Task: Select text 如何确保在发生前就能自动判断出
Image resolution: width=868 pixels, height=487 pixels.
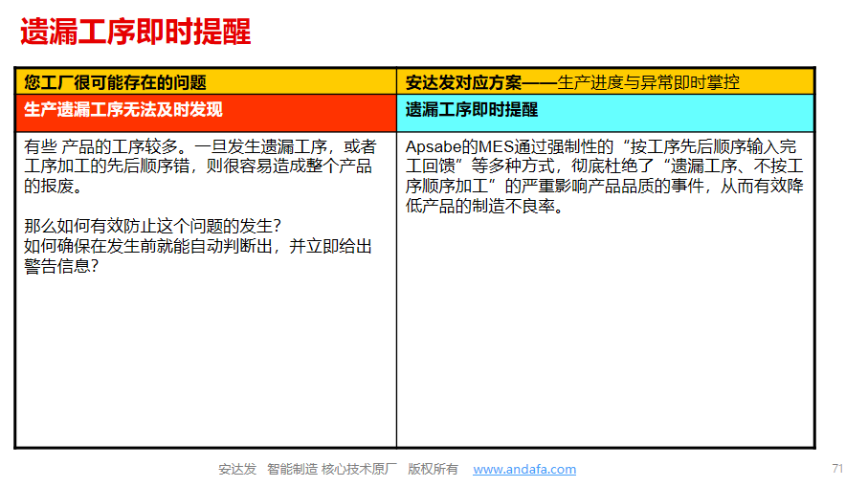Action: pos(147,246)
